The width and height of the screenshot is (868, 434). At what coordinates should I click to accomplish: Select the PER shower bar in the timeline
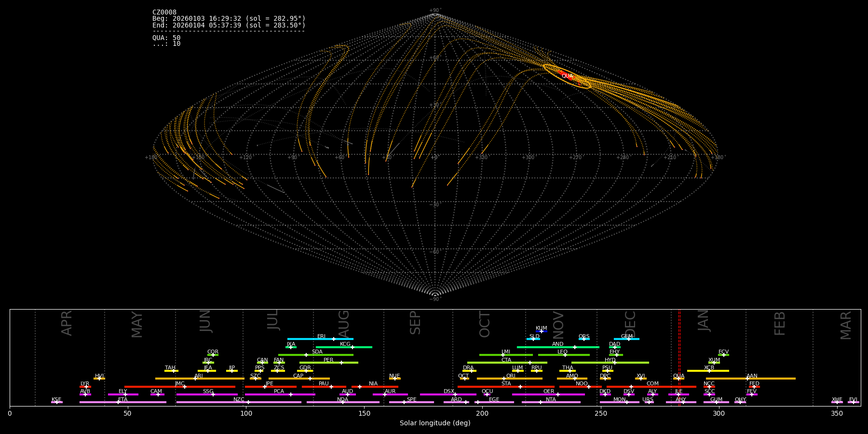point(329,363)
